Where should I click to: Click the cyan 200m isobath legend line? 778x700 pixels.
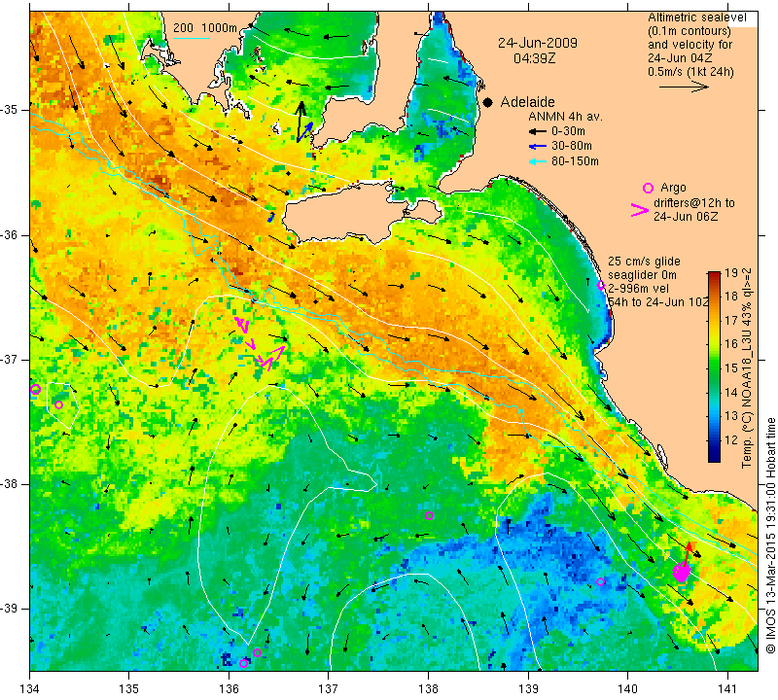click(x=192, y=38)
